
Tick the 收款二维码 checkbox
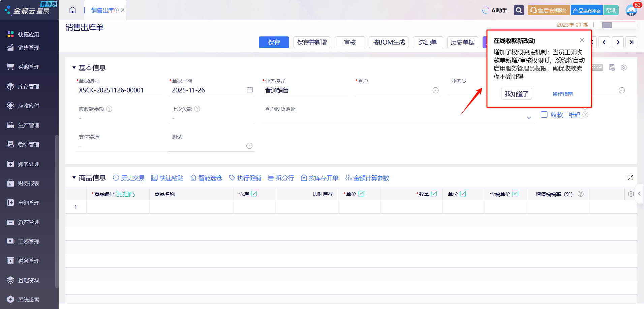544,114
